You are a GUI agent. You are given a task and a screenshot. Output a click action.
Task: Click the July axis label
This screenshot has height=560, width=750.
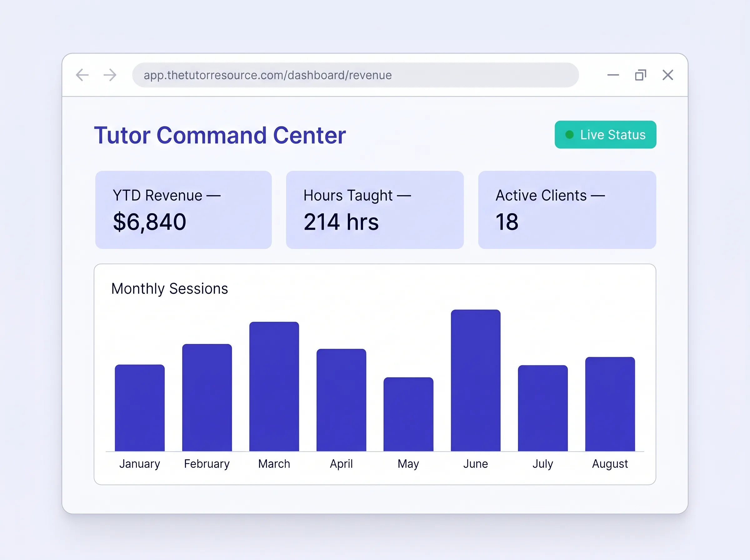click(x=542, y=464)
